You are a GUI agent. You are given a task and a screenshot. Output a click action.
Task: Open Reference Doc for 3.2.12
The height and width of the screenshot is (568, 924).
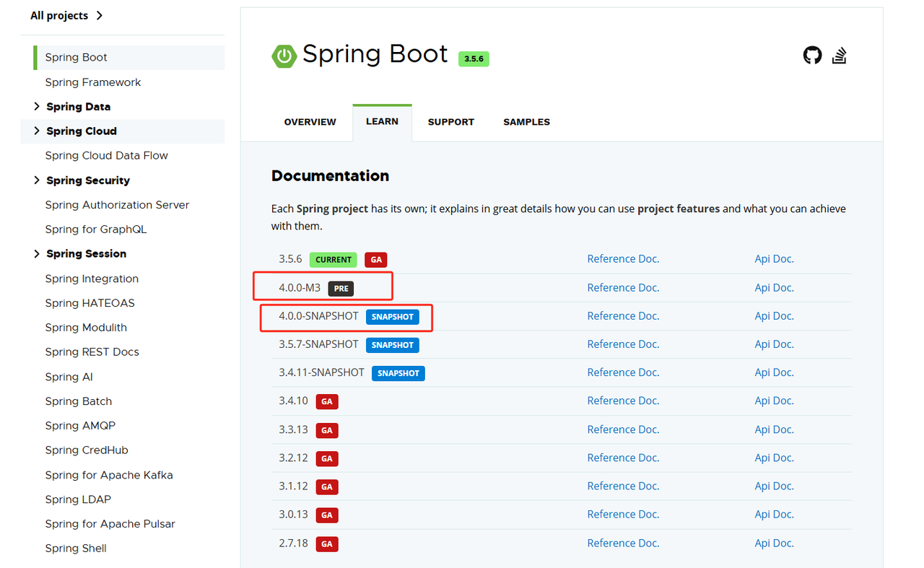pyautogui.click(x=623, y=458)
